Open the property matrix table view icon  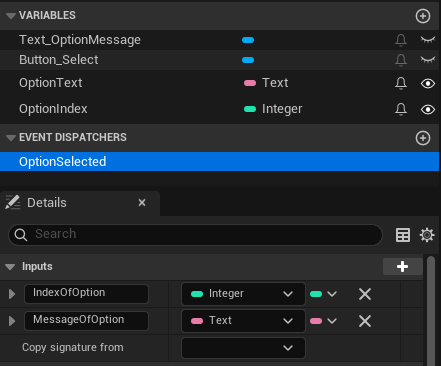[x=403, y=235]
